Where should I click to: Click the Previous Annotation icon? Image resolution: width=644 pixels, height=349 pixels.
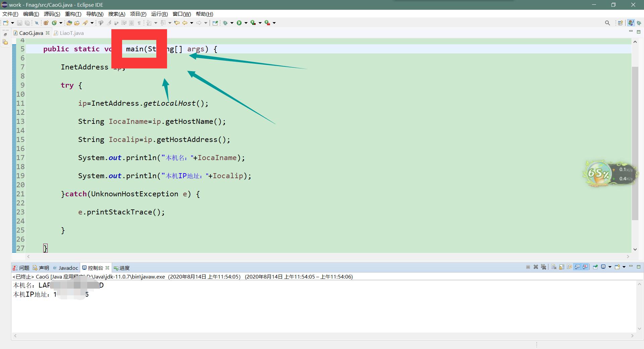point(163,23)
